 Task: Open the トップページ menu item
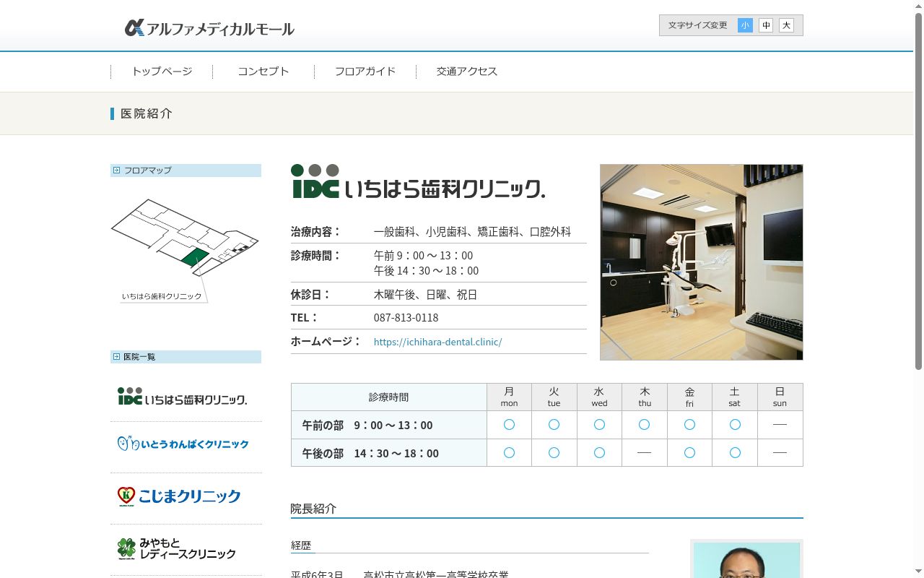[162, 72]
